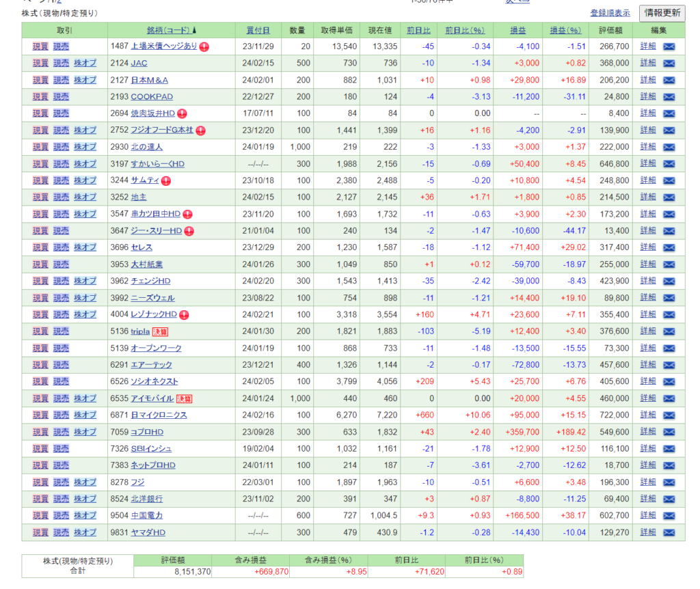The image size is (700, 589).
Task: Sort by 銘柄(コード) column header
Action: coord(167,30)
